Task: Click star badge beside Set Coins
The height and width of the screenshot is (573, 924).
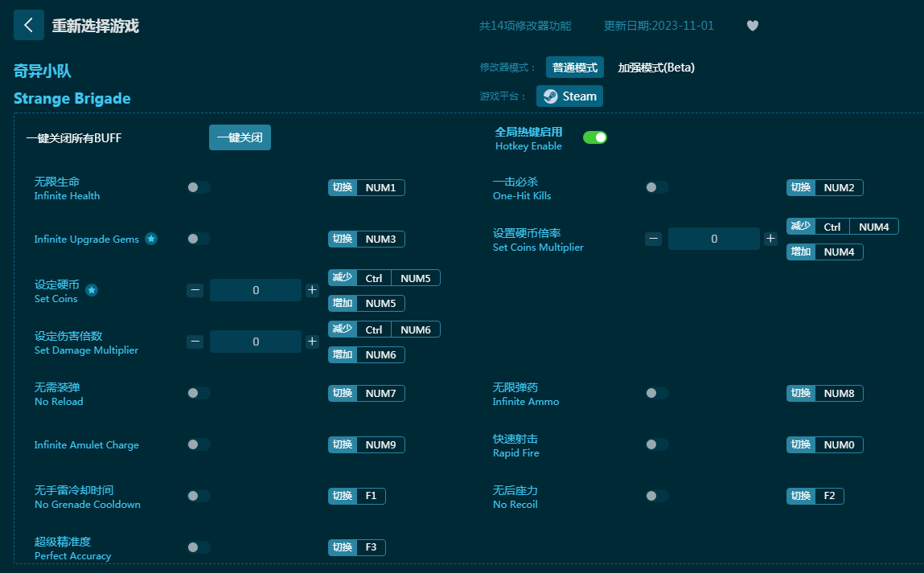Action: tap(92, 290)
